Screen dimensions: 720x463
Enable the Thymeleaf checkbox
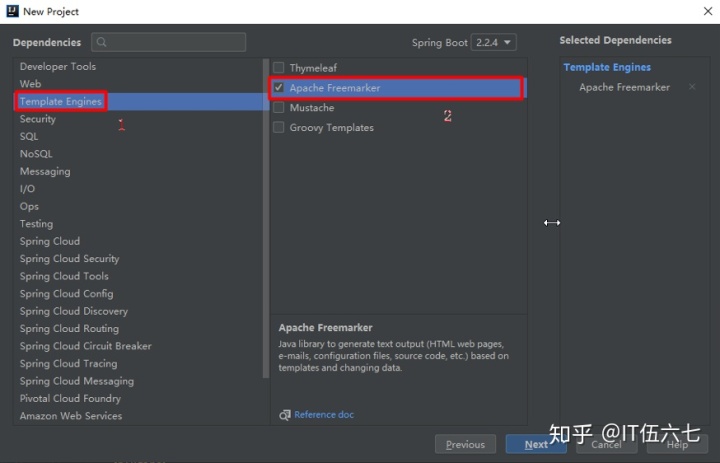279,68
